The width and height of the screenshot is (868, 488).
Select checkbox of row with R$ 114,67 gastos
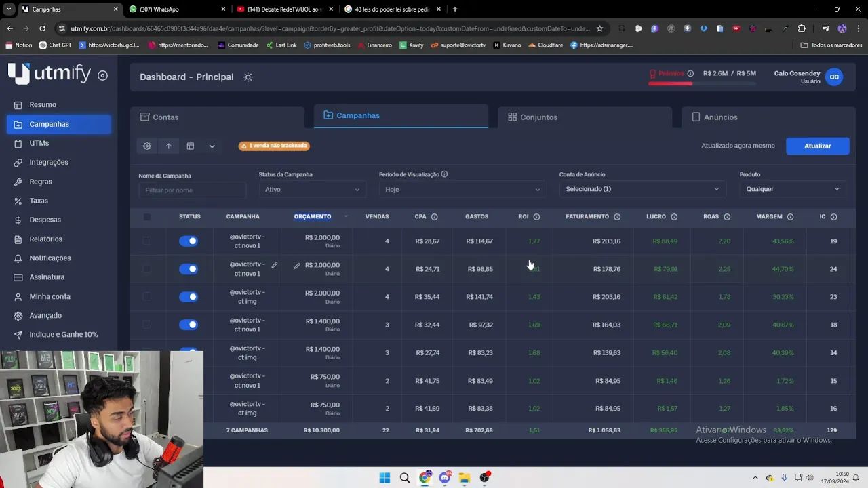pos(147,241)
